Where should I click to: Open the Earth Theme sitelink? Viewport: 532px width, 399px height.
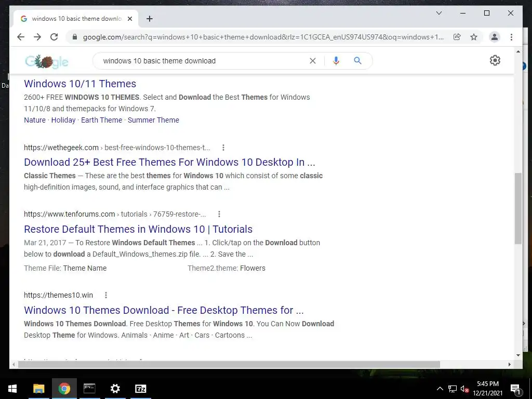pyautogui.click(x=101, y=120)
